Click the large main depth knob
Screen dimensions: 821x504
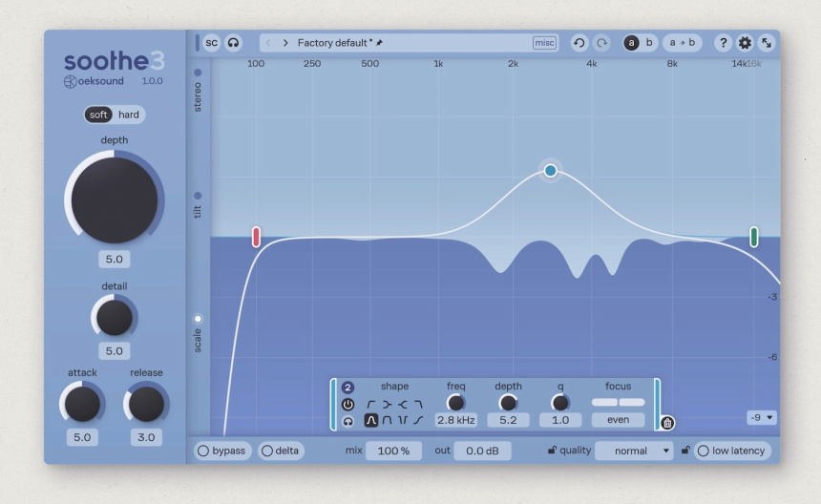[115, 199]
